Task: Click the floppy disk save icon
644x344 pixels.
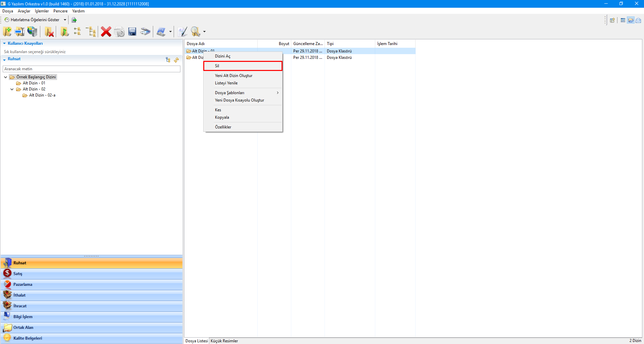Action: (x=132, y=32)
